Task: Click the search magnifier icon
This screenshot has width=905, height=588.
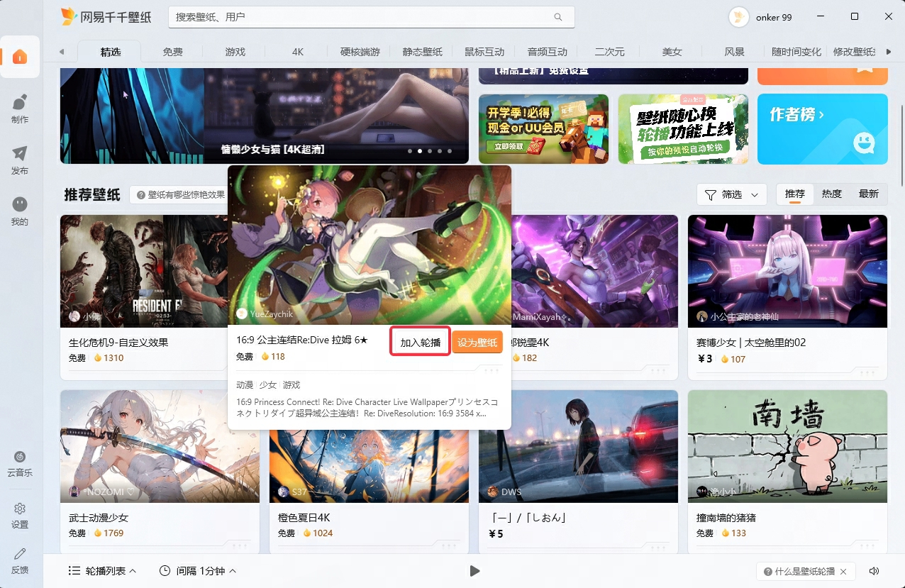Action: [x=558, y=17]
